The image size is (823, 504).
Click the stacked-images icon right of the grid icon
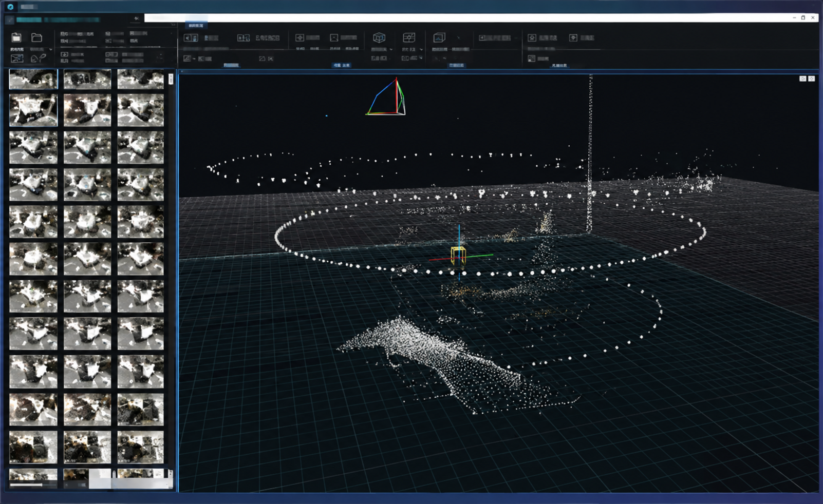(439, 37)
